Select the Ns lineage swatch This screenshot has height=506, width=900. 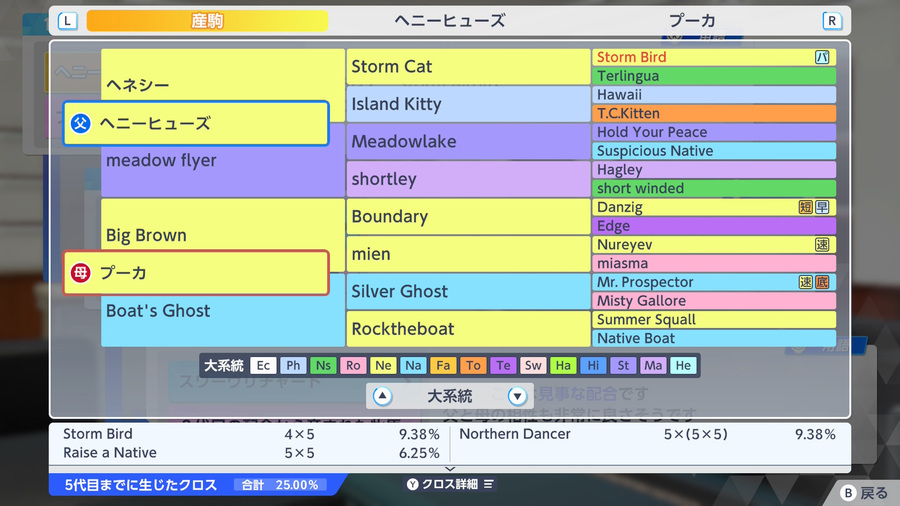click(x=323, y=365)
